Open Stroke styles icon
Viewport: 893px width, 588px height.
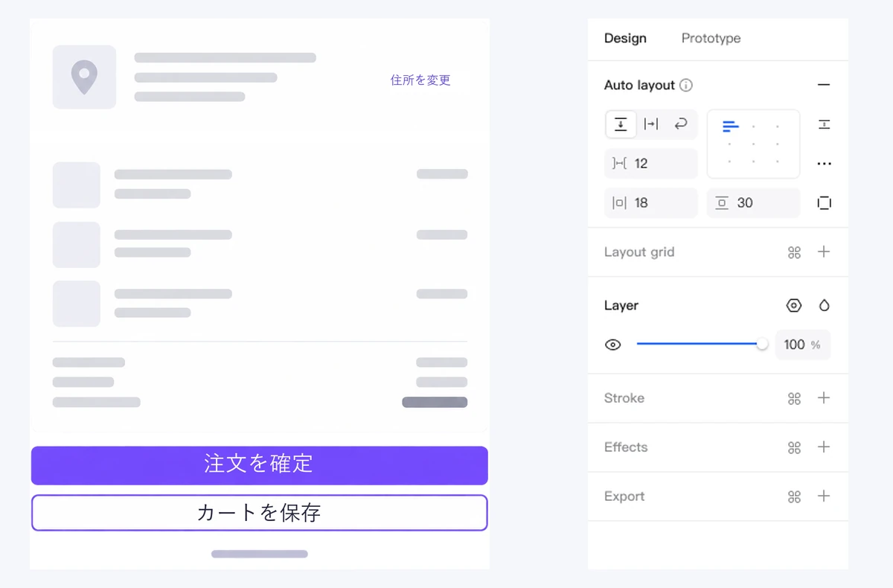[x=794, y=398]
